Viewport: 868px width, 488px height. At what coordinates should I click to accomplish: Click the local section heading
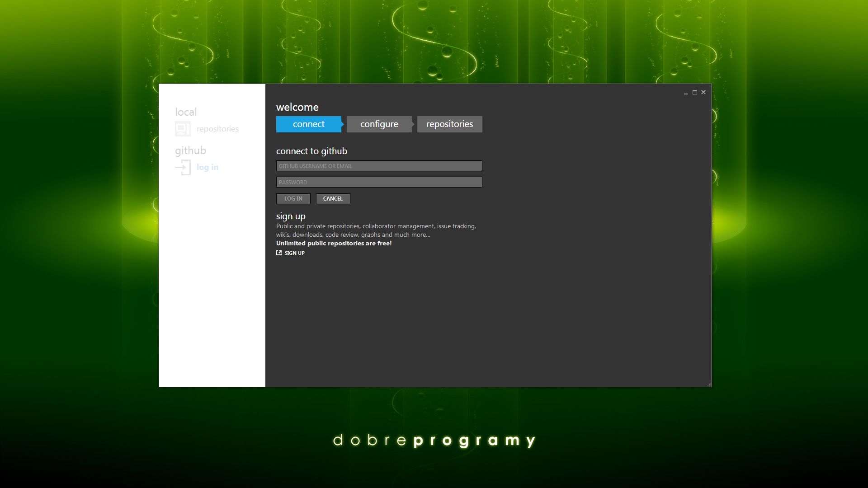coord(186,112)
